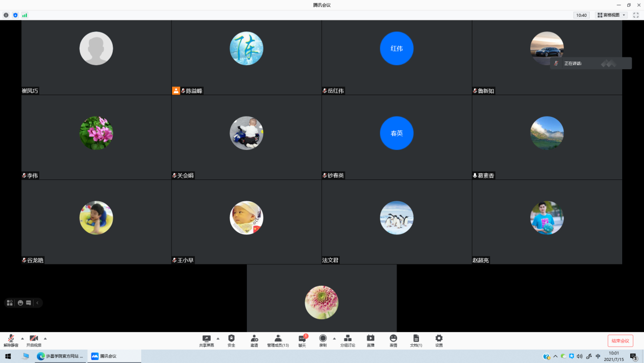Open the Share Screen (共享屏幕) tool
The width and height of the screenshot is (644, 363).
pos(206,340)
